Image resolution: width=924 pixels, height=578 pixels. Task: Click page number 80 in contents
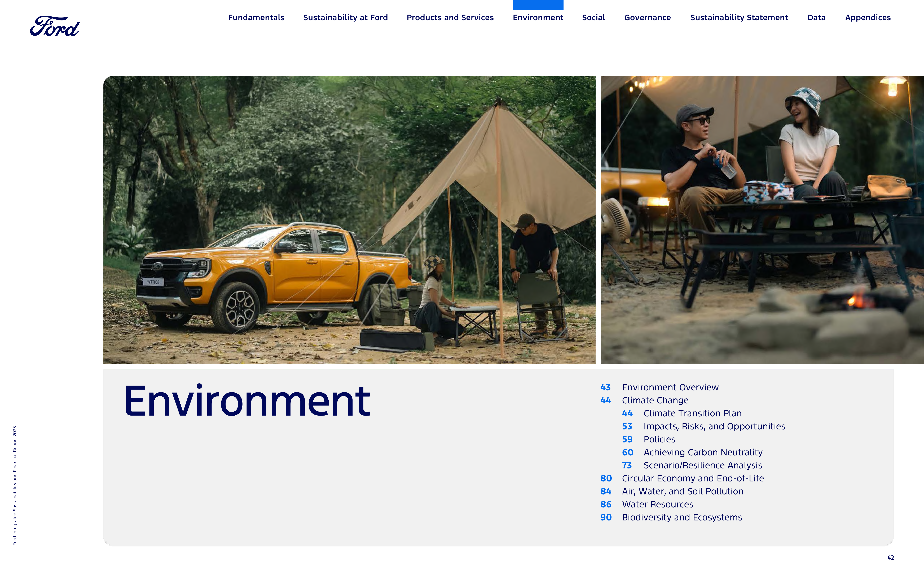606,478
